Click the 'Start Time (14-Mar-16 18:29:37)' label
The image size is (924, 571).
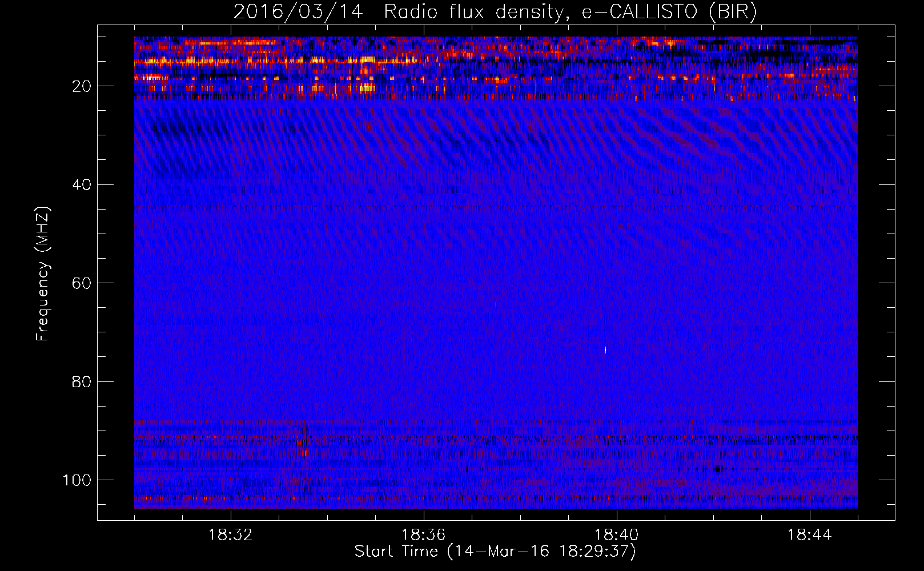495,552
